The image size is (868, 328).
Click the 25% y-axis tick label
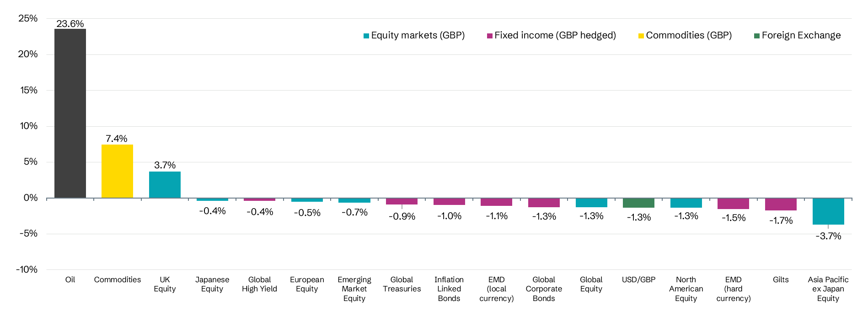28,18
